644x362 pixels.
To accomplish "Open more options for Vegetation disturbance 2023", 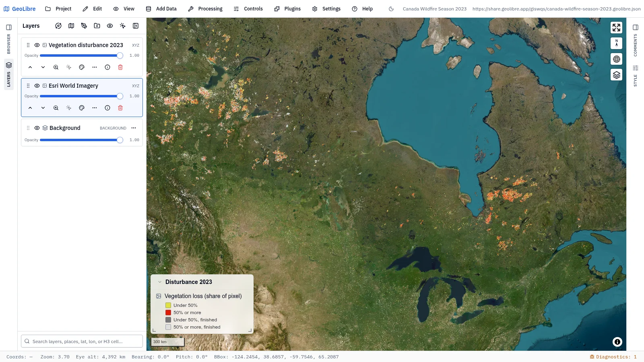I will [x=95, y=67].
